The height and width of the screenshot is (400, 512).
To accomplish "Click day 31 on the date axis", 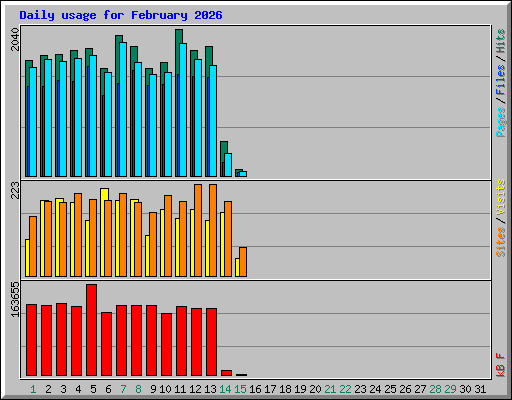I will coord(480,389).
